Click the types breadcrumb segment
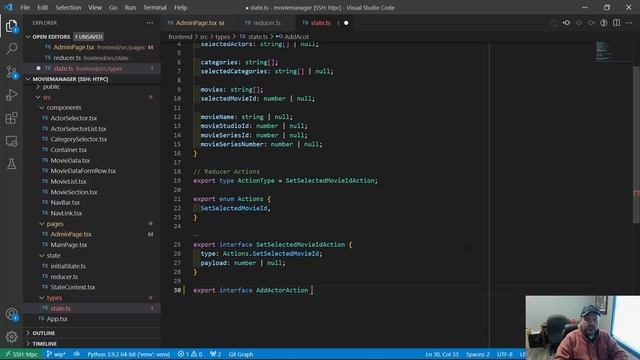The image size is (640, 360). tap(222, 37)
